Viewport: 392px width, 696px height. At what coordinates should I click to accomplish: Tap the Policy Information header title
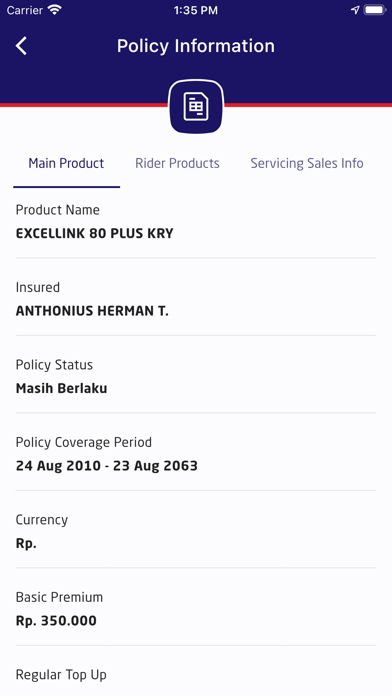click(196, 46)
